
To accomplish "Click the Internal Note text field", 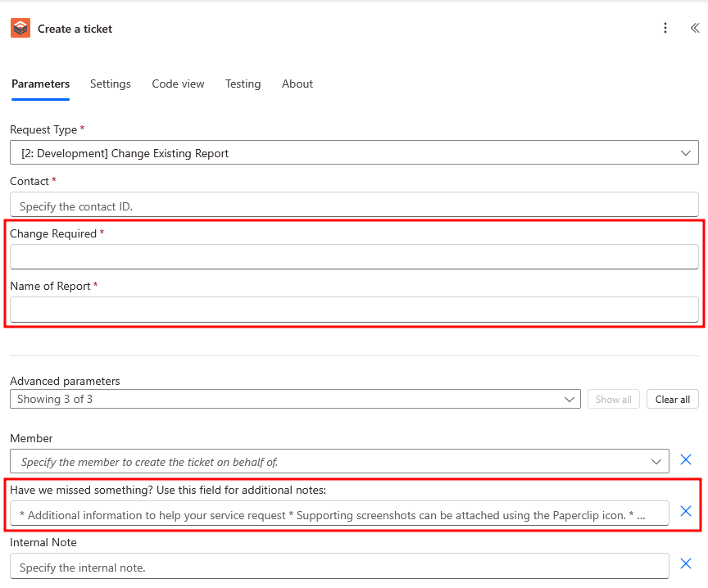I will tap(339, 567).
